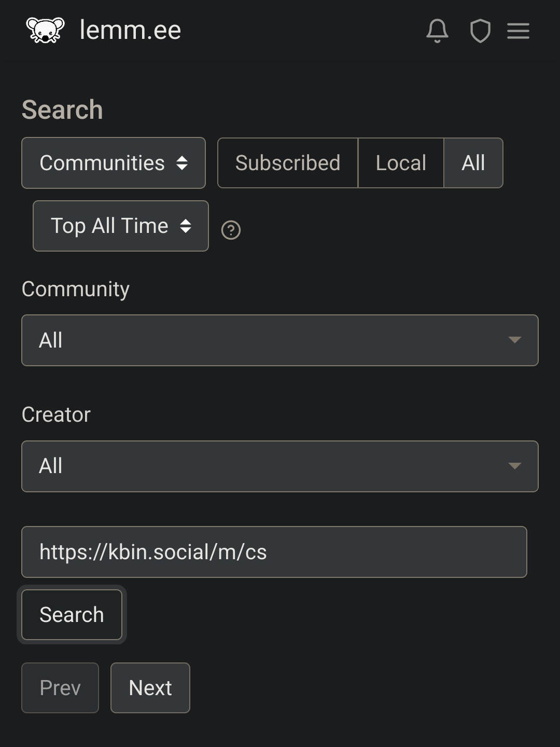Click the Search button
This screenshot has width=560, height=747.
[x=72, y=615]
